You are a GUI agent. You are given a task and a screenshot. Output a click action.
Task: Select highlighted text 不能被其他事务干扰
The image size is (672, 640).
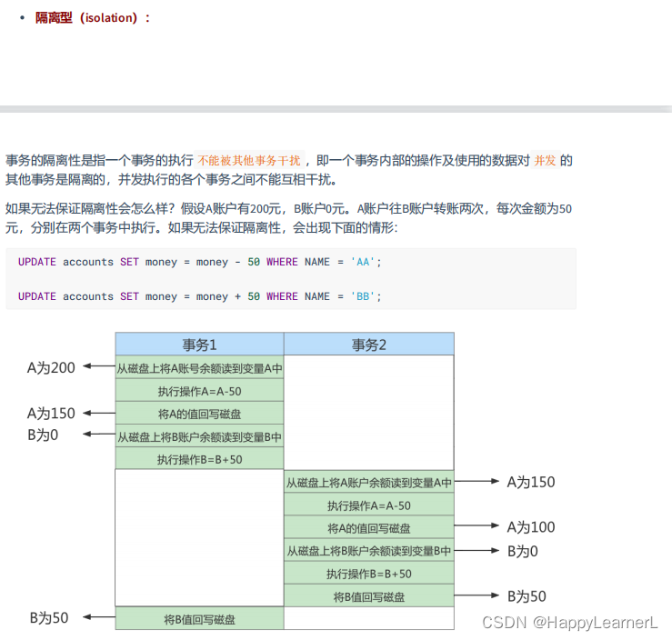point(249,161)
